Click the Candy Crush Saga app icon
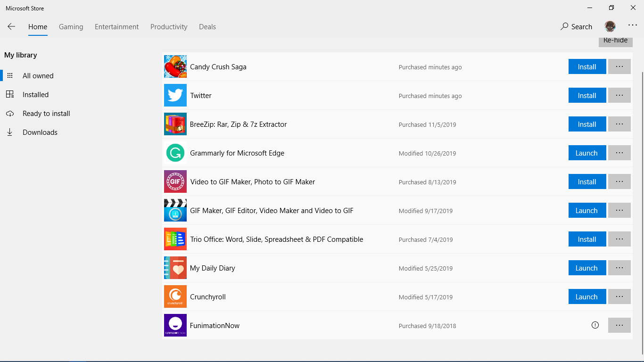 (x=175, y=66)
